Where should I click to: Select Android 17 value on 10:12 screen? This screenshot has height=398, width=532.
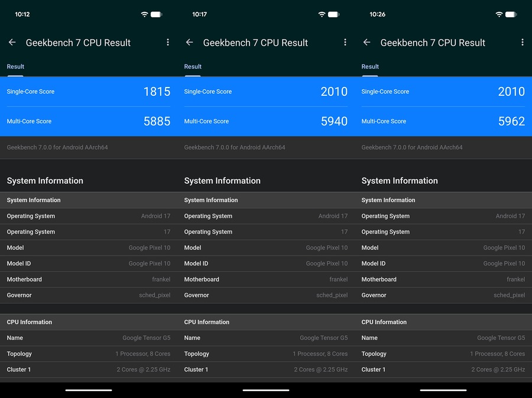155,216
